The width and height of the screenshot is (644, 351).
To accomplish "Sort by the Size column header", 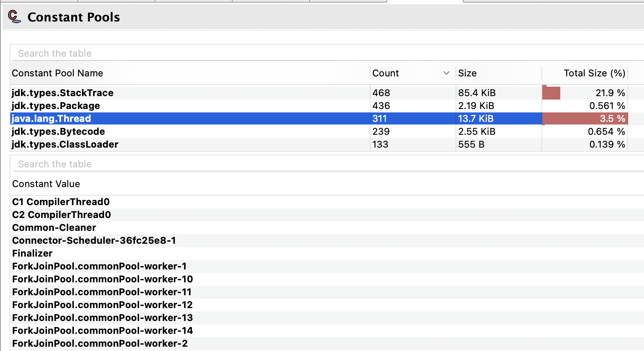I will click(467, 73).
